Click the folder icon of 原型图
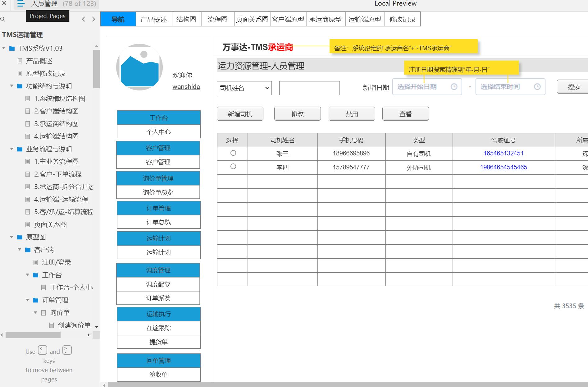Screen dimensions: 588x387 point(20,237)
